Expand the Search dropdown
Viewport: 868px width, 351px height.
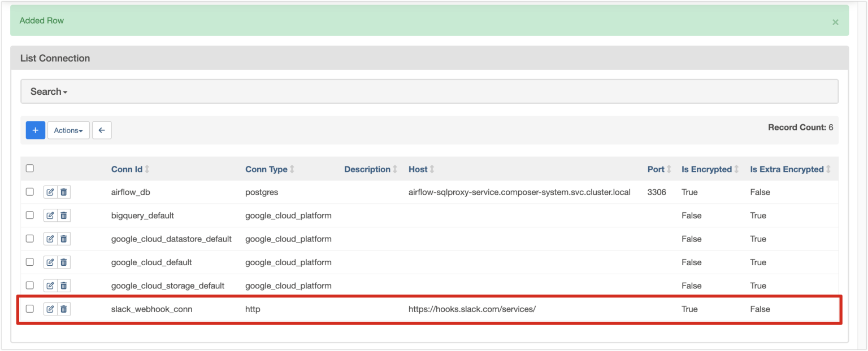[48, 91]
